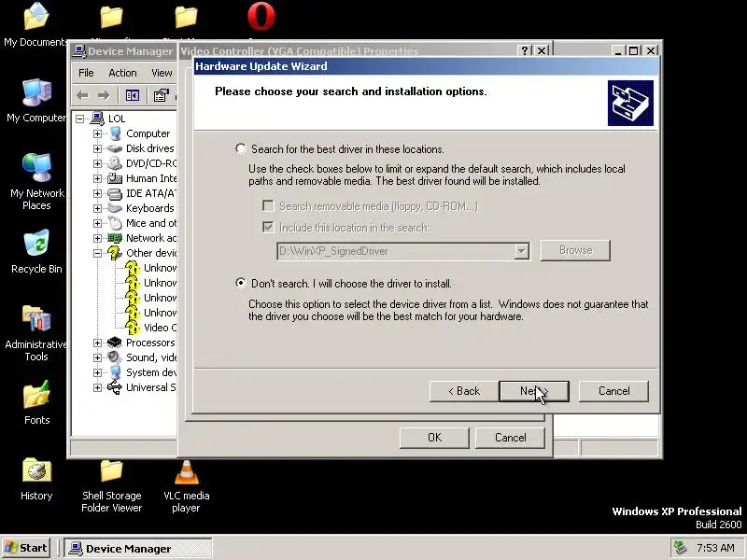
Task: Click Device Manager Forward arrow toolbar icon
Action: coord(104,96)
